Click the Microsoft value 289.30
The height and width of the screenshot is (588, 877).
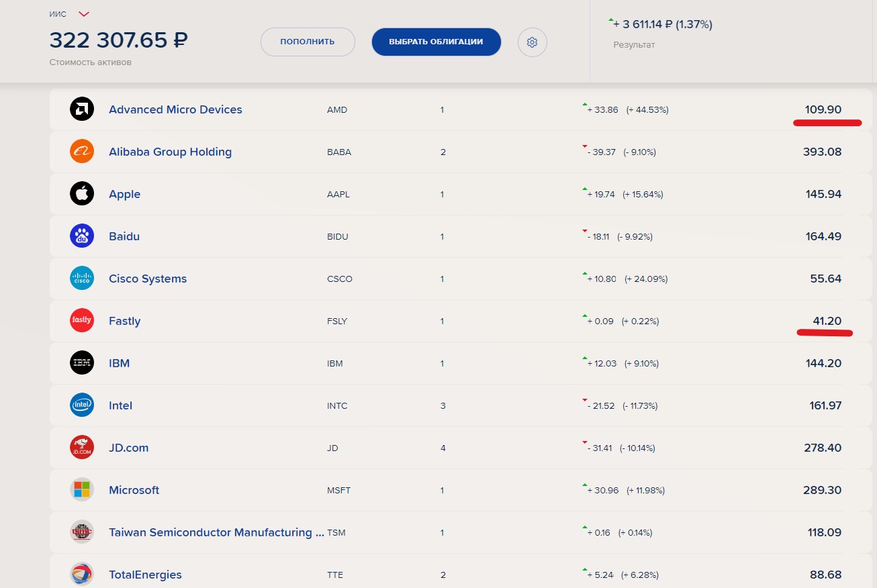tap(823, 490)
